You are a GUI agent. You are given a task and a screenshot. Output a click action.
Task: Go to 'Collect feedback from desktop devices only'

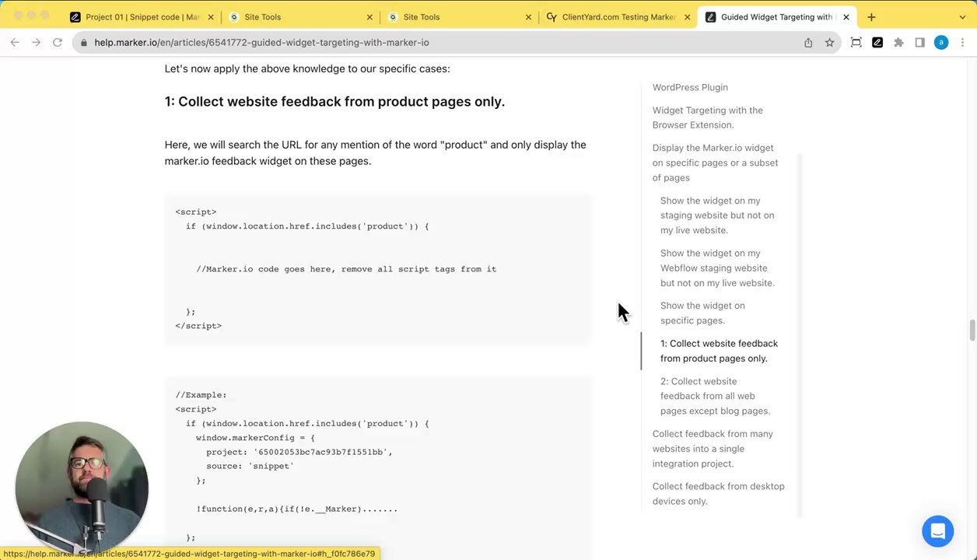(718, 493)
